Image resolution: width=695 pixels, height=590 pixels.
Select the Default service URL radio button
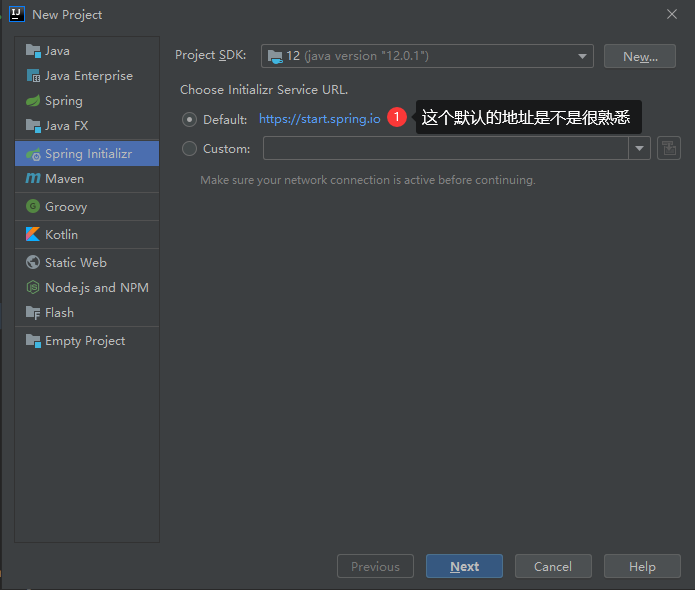[x=189, y=119]
